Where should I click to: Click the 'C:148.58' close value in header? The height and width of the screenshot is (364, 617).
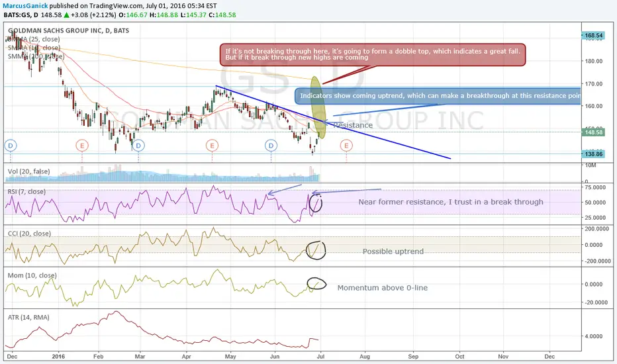(222, 15)
